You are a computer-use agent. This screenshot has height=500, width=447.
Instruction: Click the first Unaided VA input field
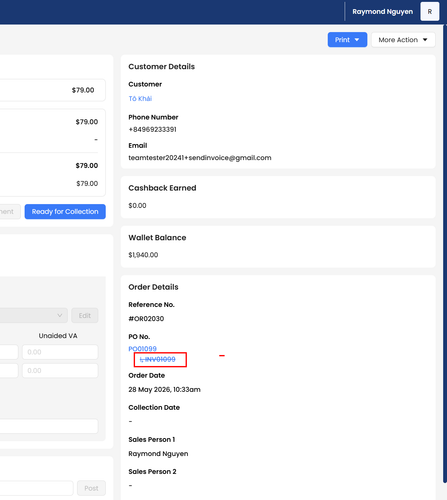(60, 352)
